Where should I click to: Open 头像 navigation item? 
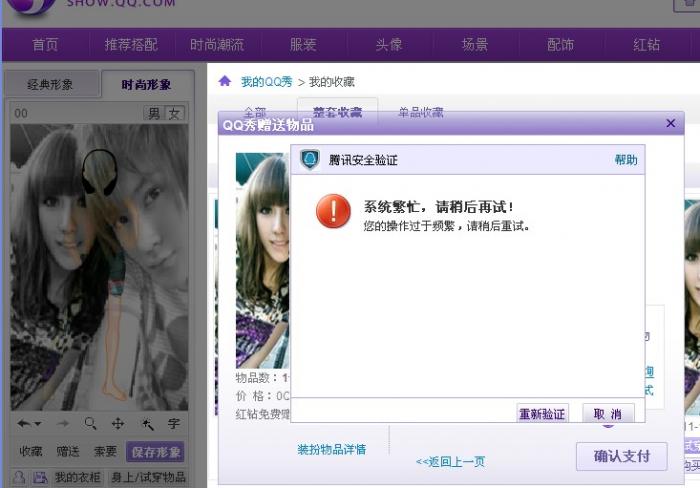388,45
